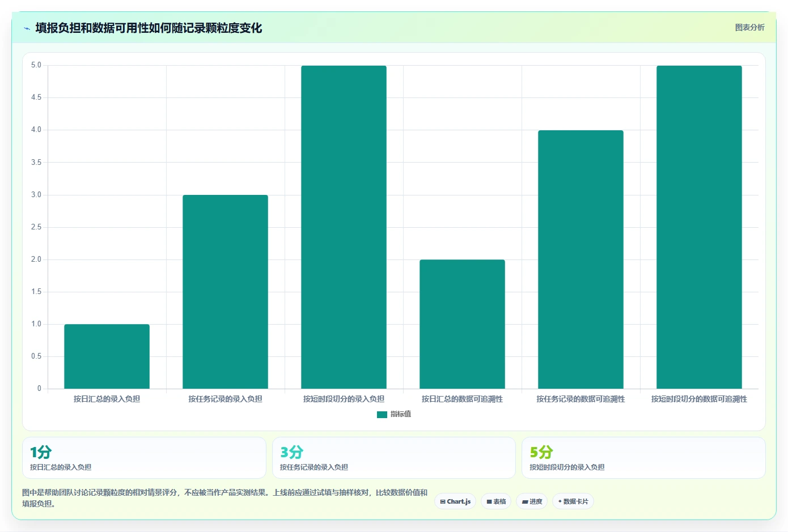Click the bar for 按日汇总的录入负担
Image resolution: width=788 pixels, height=532 pixels.
click(x=107, y=356)
